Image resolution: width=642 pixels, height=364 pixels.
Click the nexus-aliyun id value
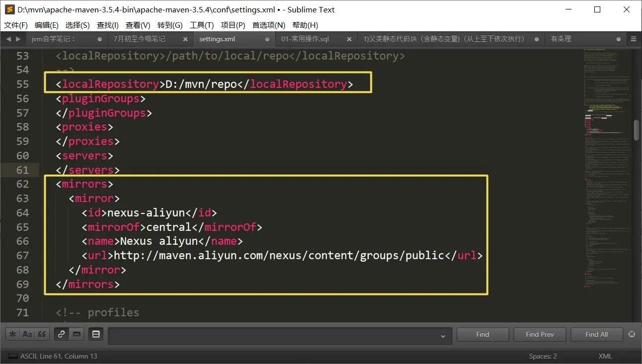[146, 213]
